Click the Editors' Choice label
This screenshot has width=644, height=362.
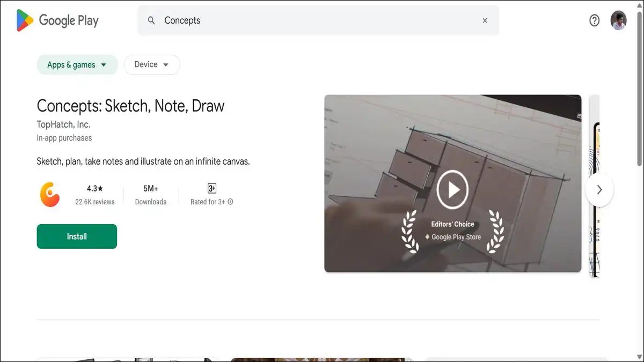[452, 224]
